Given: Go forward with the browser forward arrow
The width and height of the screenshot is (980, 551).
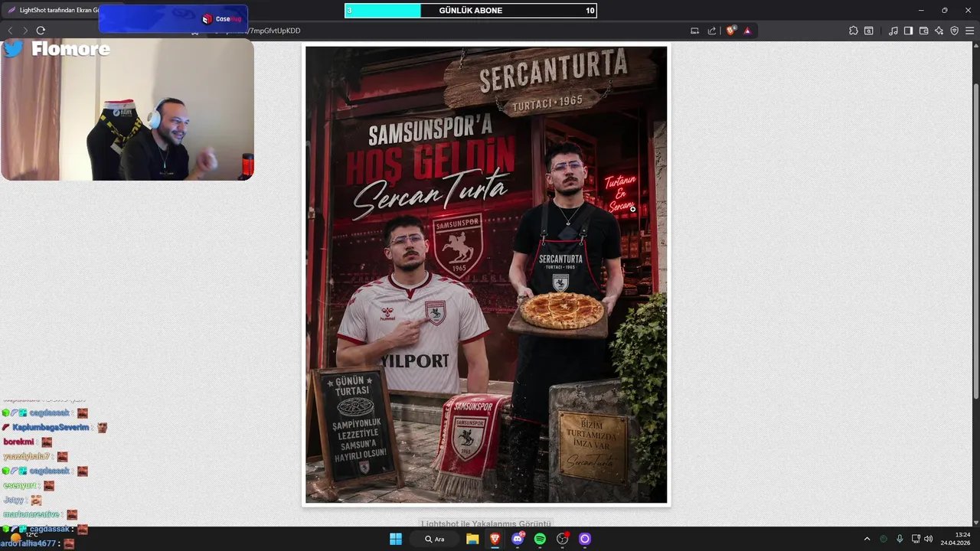Looking at the screenshot, I should [x=25, y=31].
